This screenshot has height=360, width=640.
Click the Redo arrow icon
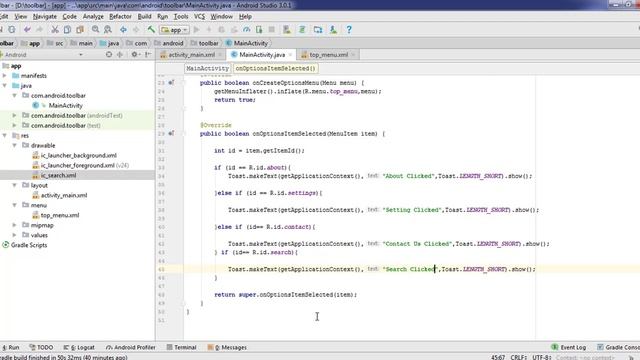coord(40,29)
